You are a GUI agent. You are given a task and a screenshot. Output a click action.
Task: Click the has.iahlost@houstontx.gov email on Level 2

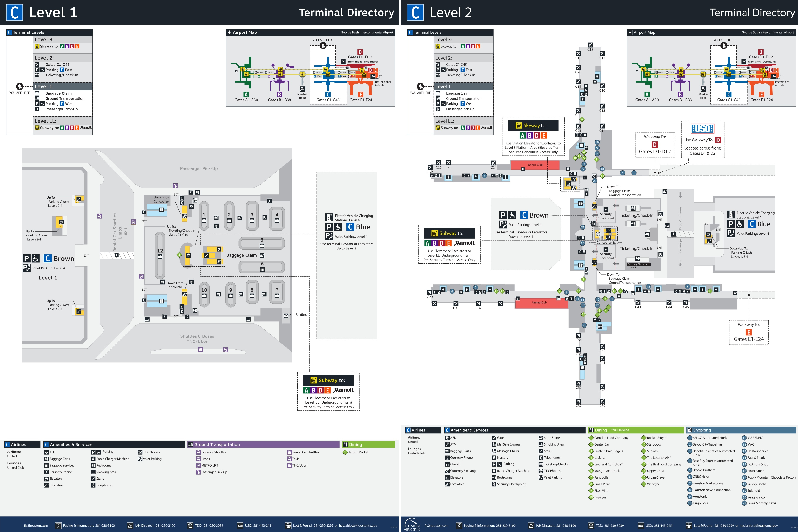(x=759, y=525)
